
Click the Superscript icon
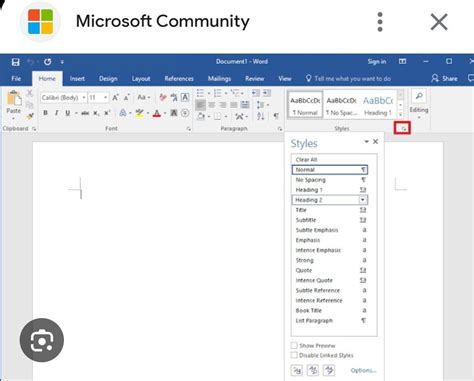click(107, 113)
